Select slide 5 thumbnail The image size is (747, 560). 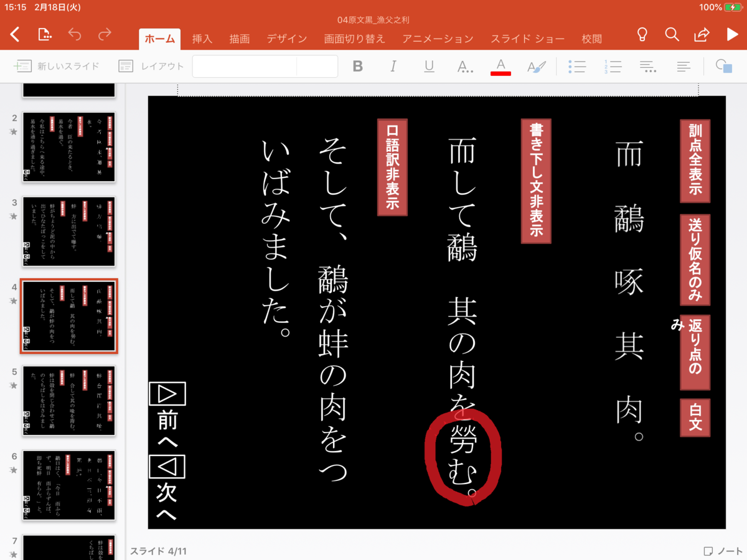[x=69, y=401]
